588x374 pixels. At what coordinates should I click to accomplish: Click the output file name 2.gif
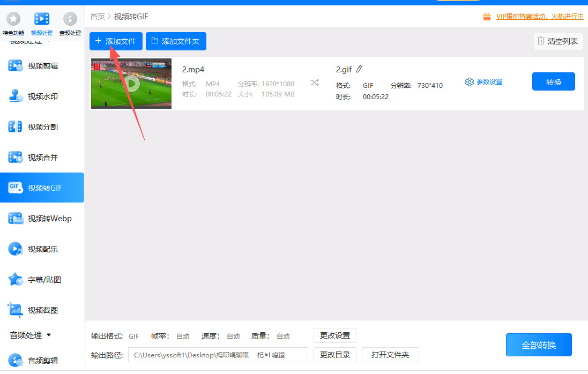click(344, 70)
